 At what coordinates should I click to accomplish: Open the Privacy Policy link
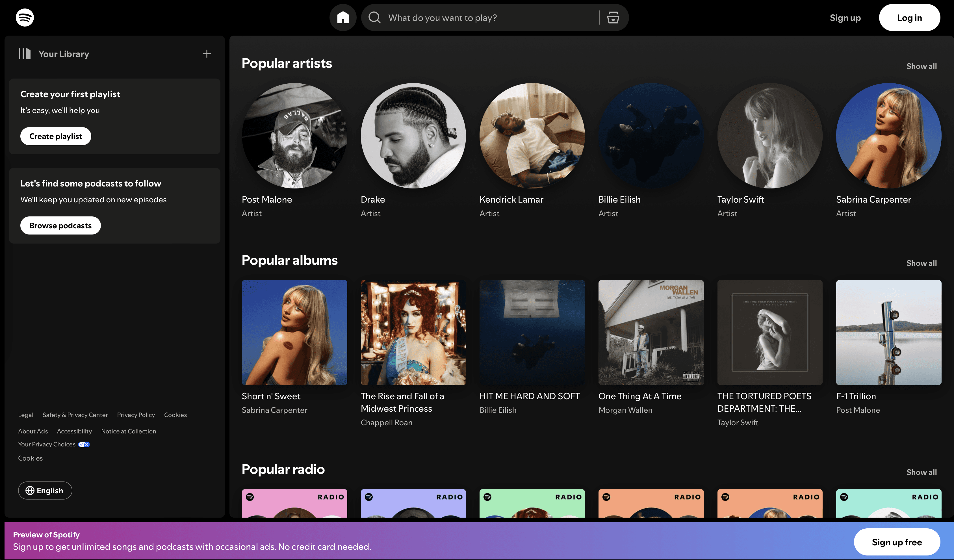136,415
